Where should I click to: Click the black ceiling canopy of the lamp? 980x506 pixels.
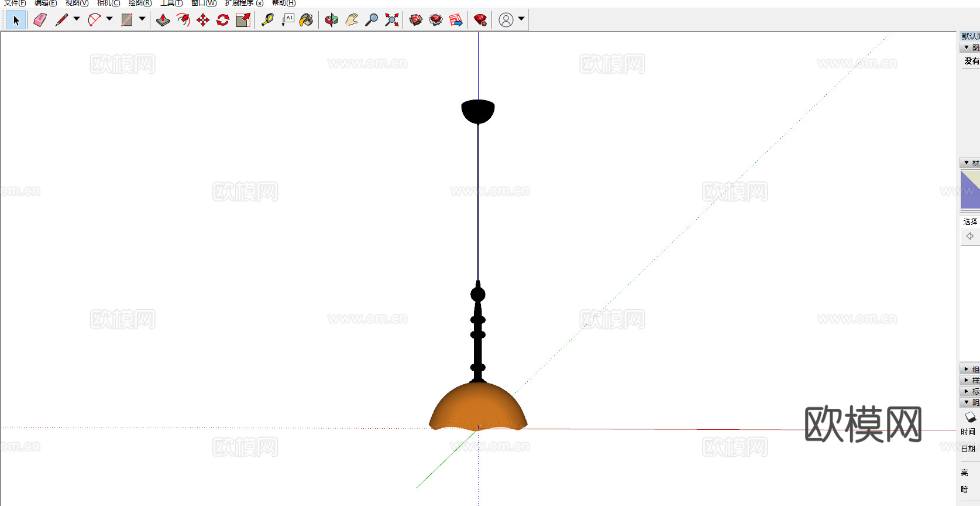tap(478, 111)
